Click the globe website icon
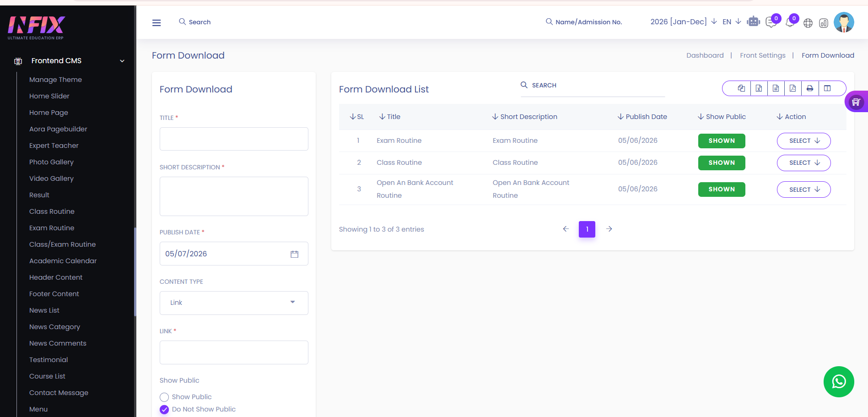Viewport: 868px width, 417px height. (x=808, y=23)
